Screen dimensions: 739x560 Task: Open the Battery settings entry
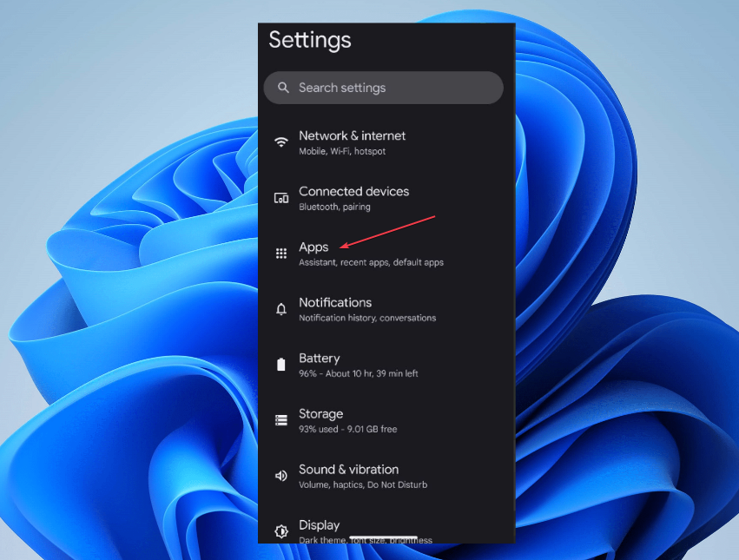click(x=386, y=365)
